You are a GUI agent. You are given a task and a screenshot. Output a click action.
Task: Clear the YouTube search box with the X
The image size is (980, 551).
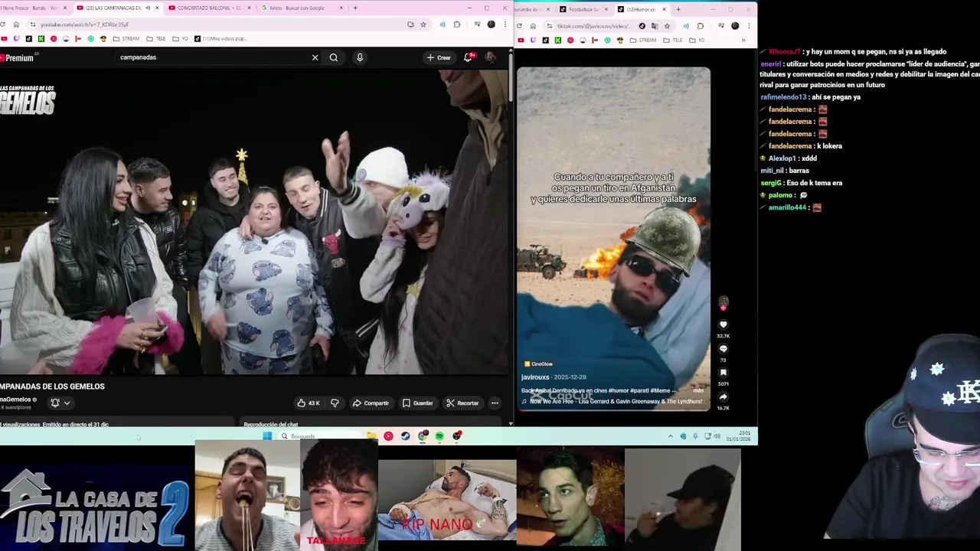pyautogui.click(x=315, y=57)
